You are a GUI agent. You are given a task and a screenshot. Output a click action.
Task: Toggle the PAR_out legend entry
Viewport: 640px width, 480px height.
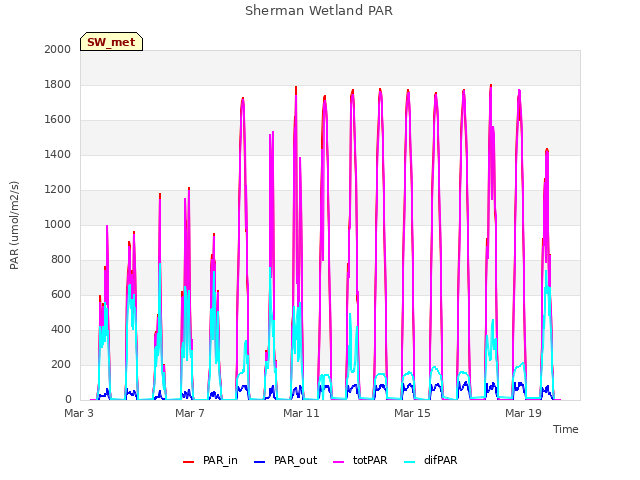point(285,460)
